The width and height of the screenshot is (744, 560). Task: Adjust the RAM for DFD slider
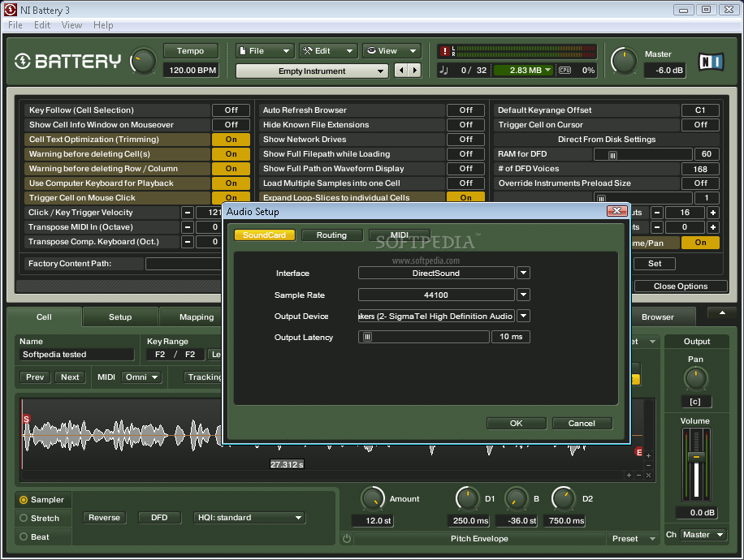coord(613,154)
